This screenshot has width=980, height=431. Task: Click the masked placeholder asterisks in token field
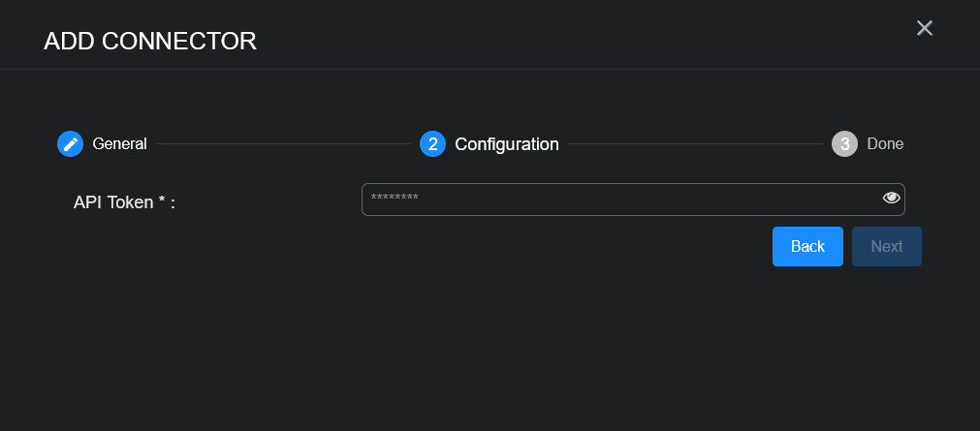(x=395, y=200)
